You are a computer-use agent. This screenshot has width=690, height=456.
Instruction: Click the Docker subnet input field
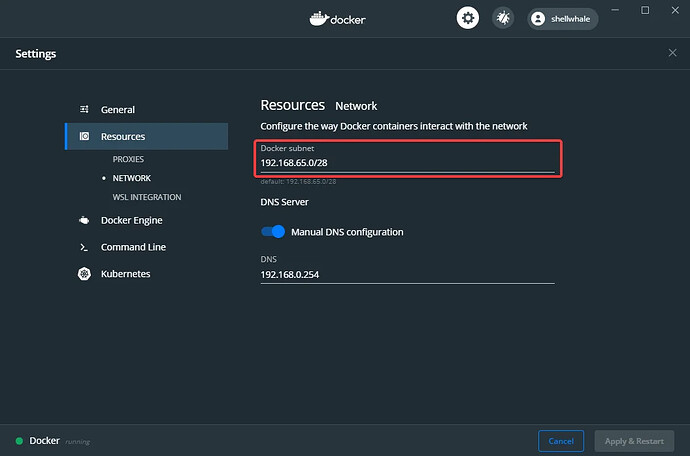coord(406,162)
